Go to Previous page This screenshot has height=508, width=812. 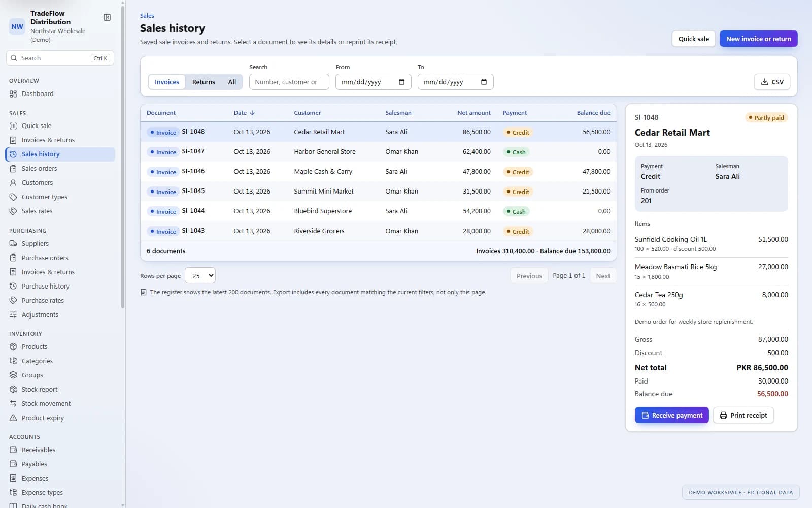click(x=529, y=276)
